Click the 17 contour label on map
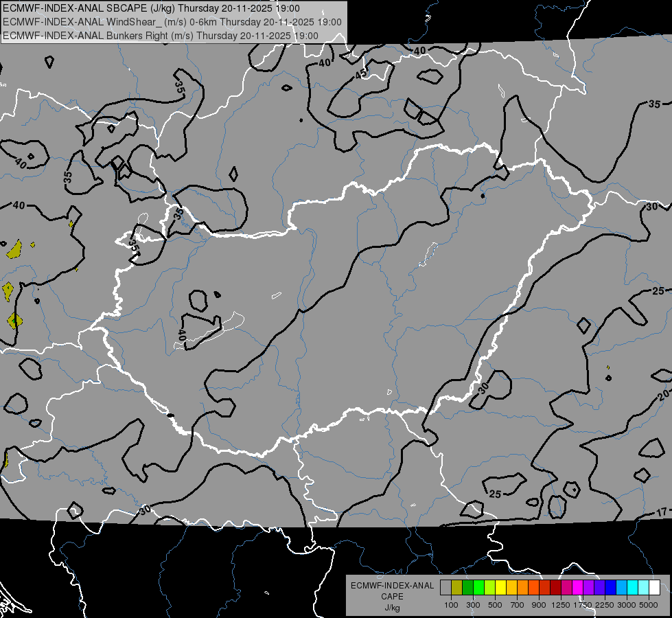672x618 pixels. 661,512
